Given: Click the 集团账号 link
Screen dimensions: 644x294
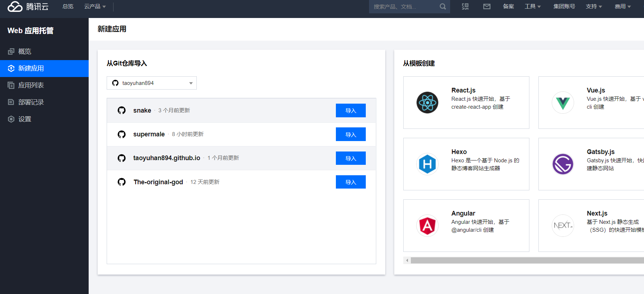Looking at the screenshot, I should click(564, 6).
